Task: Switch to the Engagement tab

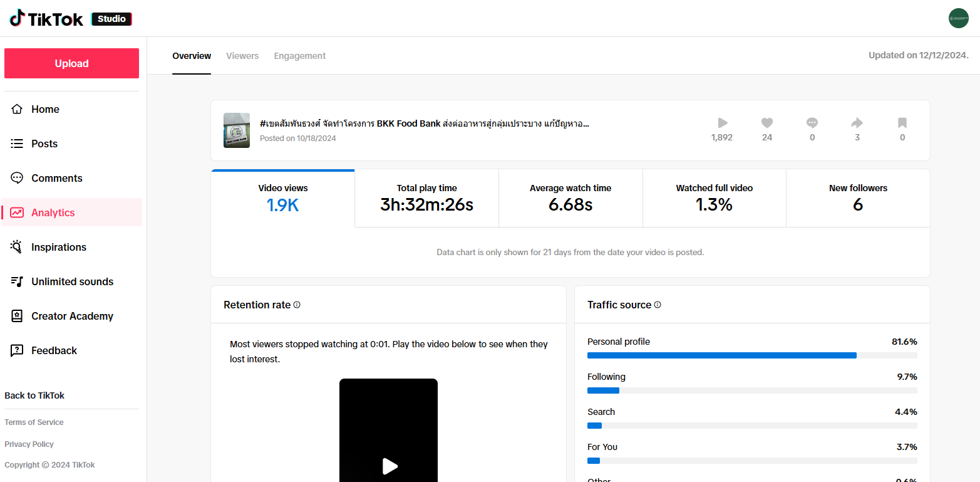Action: [300, 56]
